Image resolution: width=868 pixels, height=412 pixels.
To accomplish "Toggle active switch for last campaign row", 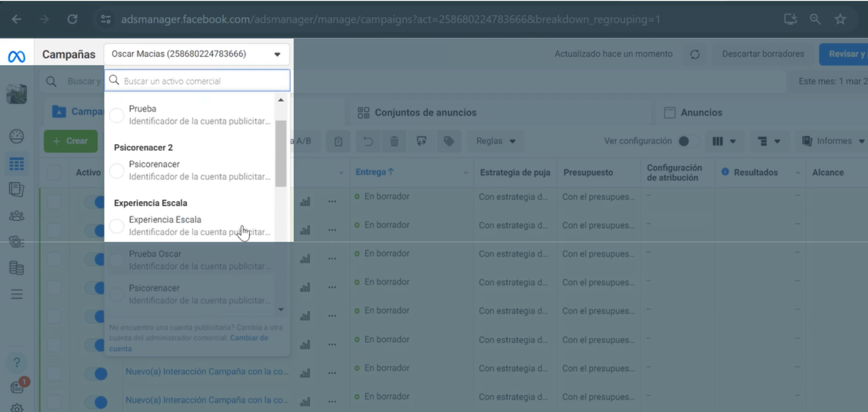I will coord(96,402).
